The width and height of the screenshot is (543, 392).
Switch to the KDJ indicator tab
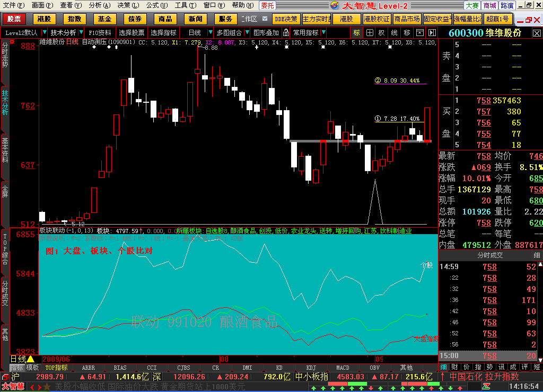pos(311,368)
